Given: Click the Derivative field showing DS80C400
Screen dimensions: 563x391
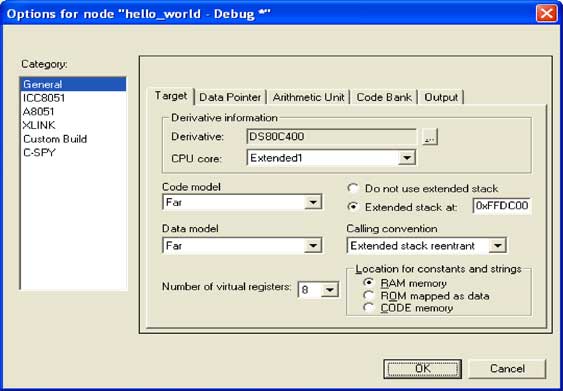Looking at the screenshot, I should (x=331, y=137).
